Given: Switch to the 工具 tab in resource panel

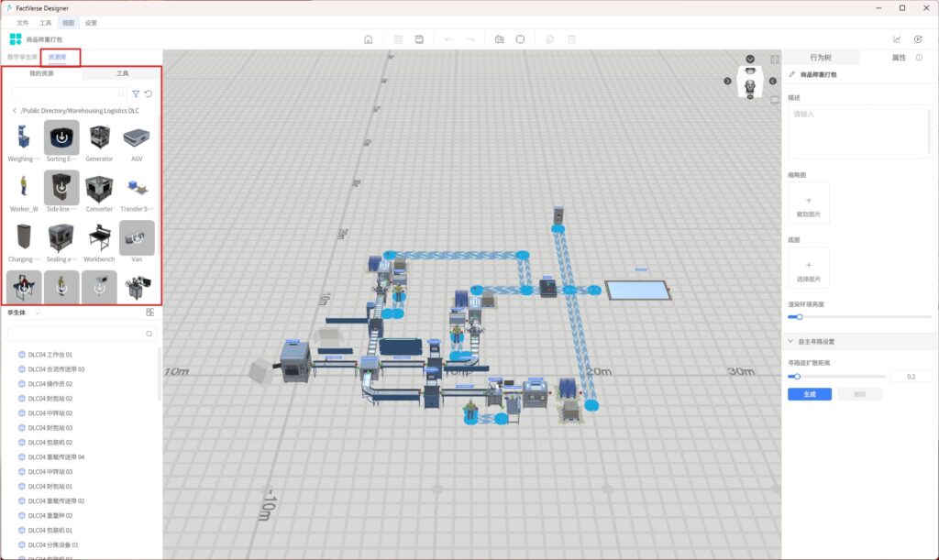Looking at the screenshot, I should (122, 72).
